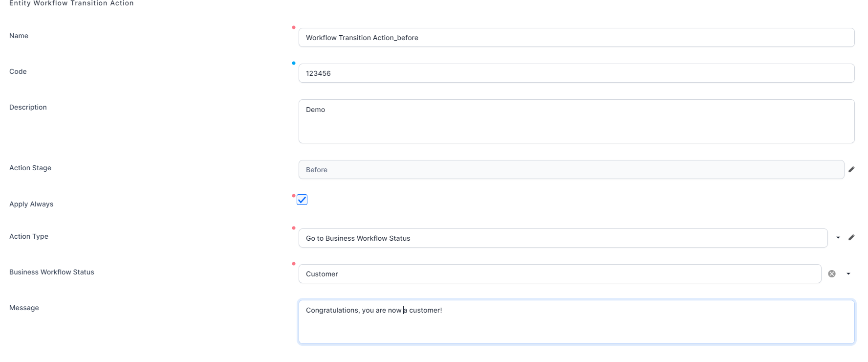Click the Go to Business Workflow Status combo box
The width and height of the screenshot is (868, 362).
pos(563,238)
